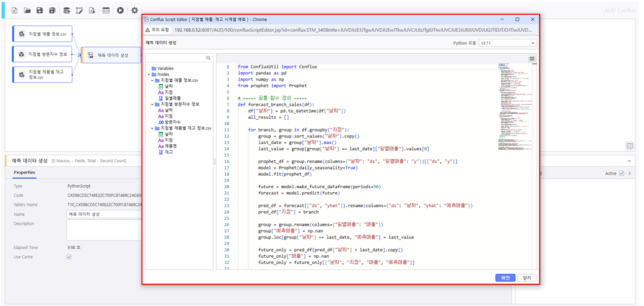
Task: Open the Python module version dropdown
Action: (507, 43)
